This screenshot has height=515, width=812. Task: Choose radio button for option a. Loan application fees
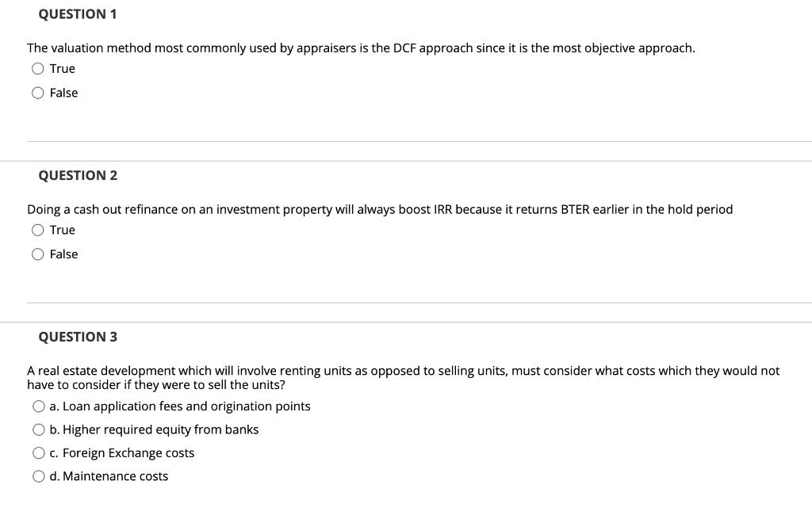tap(39, 406)
